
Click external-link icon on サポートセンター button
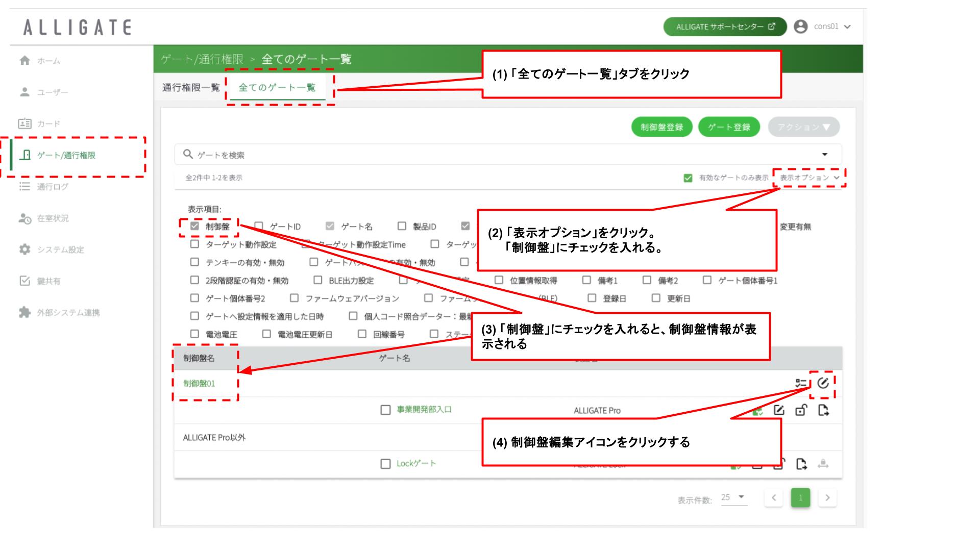[771, 27]
